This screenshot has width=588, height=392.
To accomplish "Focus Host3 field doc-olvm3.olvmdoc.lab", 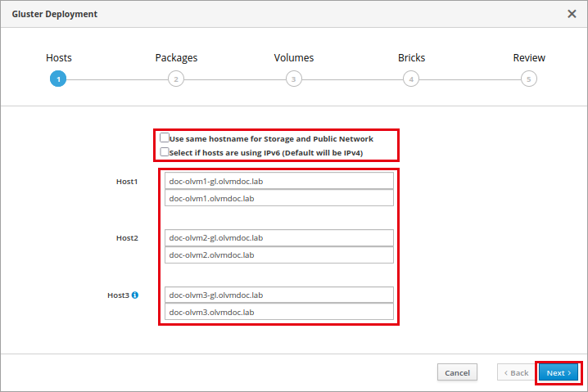I will point(279,312).
